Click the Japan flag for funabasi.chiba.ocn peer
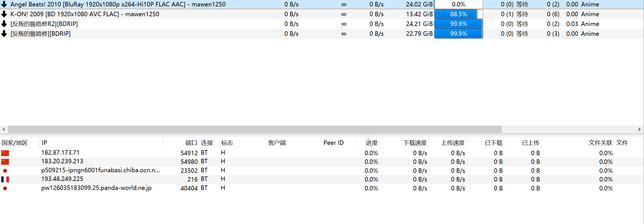 5,171
